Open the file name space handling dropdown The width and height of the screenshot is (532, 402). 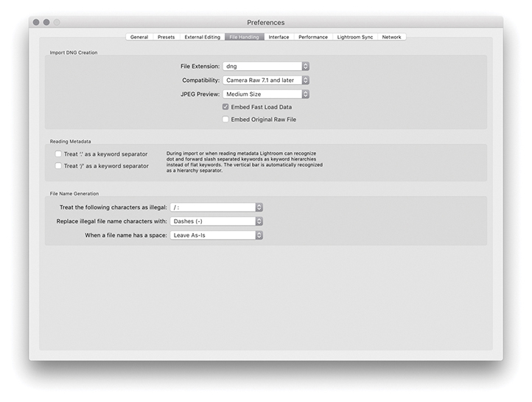pyautogui.click(x=217, y=235)
